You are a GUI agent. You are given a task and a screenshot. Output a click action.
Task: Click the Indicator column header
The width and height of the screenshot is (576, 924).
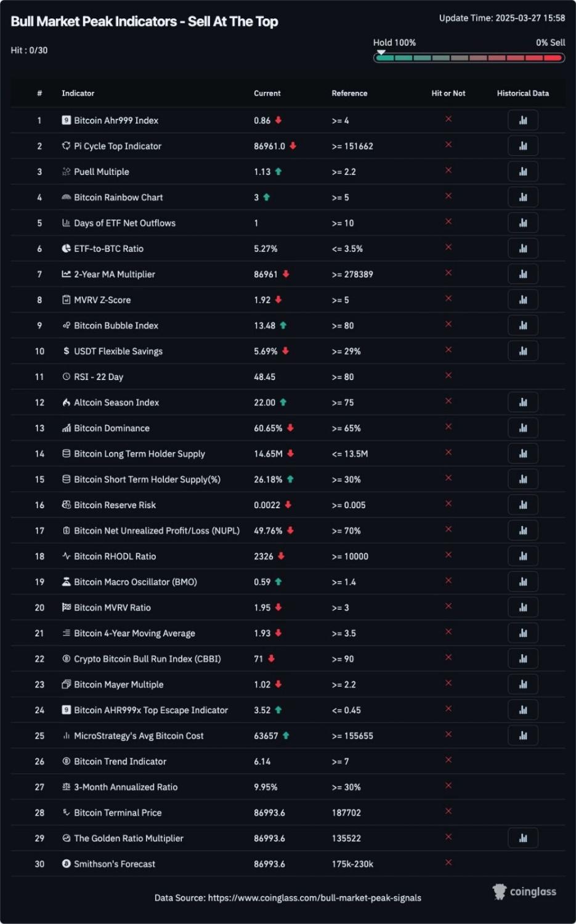(78, 94)
